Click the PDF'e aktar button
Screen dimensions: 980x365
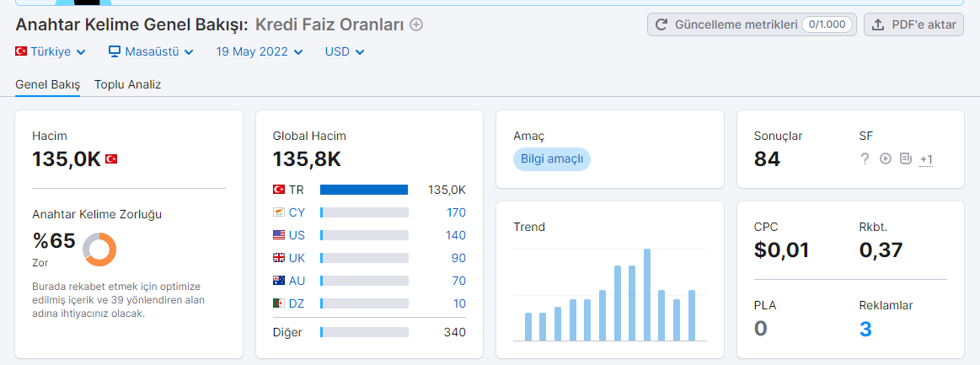coord(913,25)
